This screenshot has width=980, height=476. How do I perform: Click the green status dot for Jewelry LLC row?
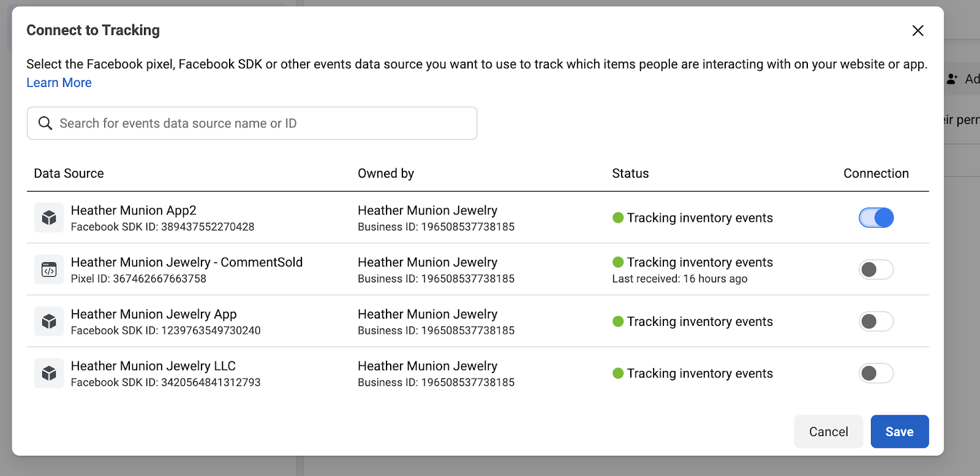pos(618,373)
